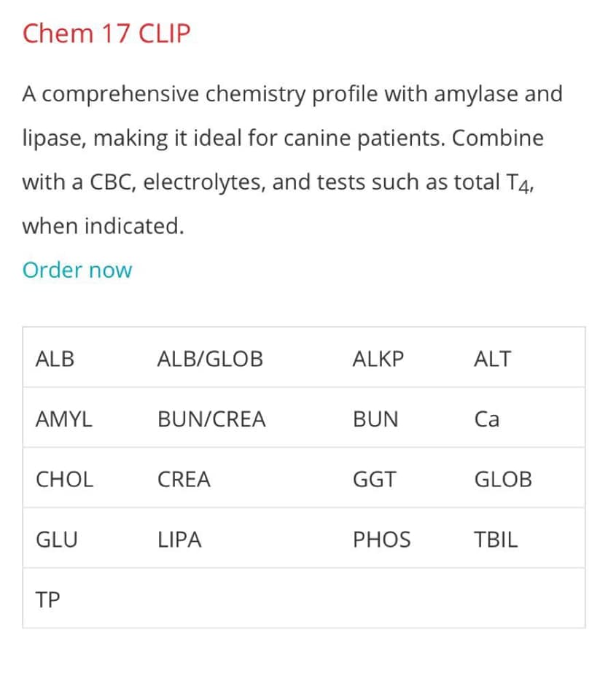The image size is (608, 700).
Task: Click the profile description paragraph text
Action: pos(292,160)
